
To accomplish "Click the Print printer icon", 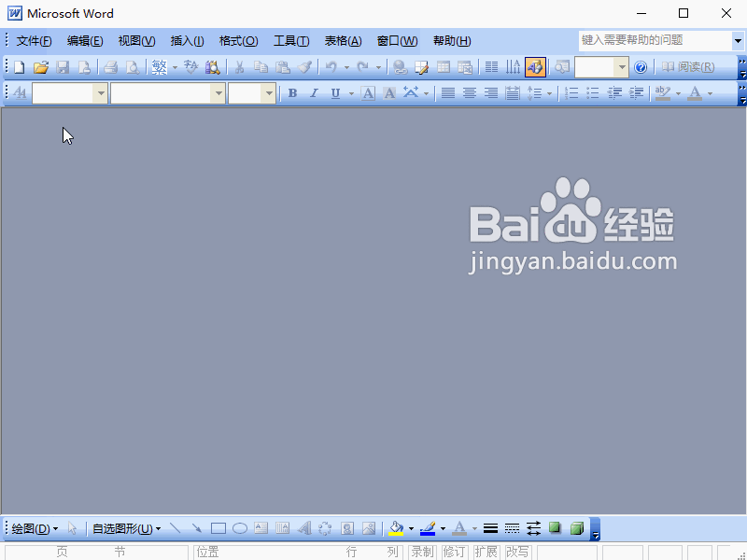I will [110, 67].
